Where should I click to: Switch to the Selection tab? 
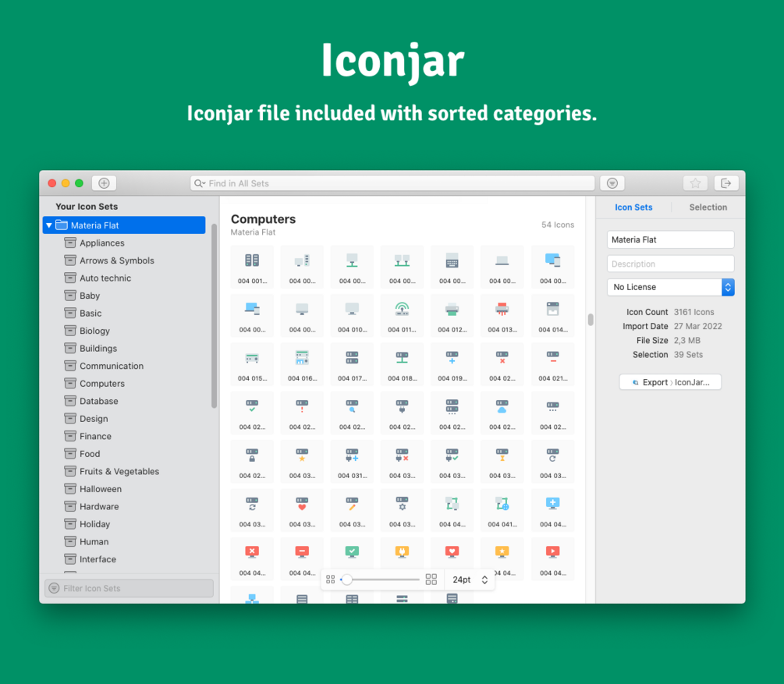click(708, 207)
